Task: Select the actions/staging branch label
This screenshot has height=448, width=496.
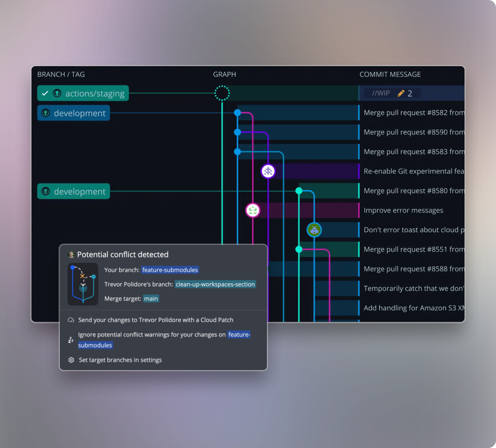Action: pyautogui.click(x=94, y=93)
